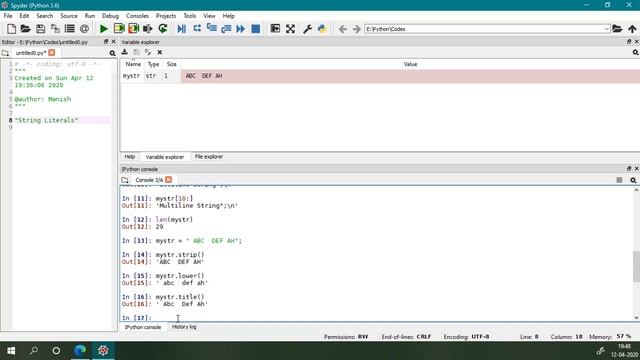Create a new file from the toolbar
The height and width of the screenshot is (360, 640).
11,29
